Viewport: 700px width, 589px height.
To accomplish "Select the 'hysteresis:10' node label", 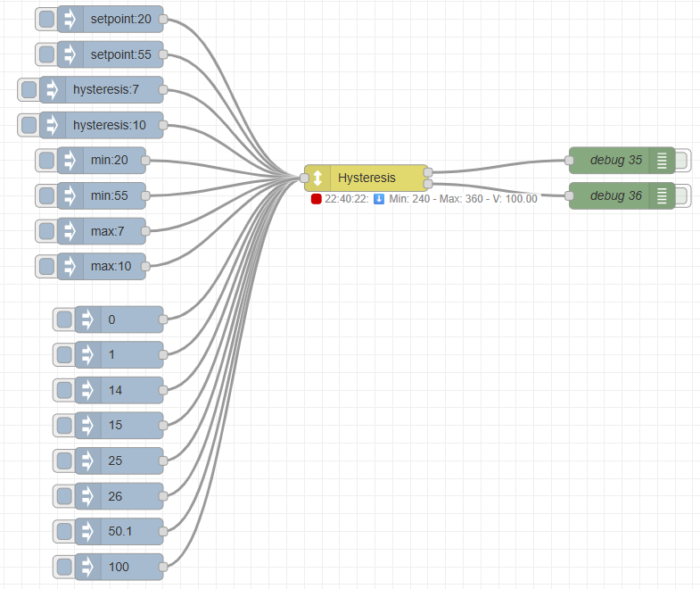I will [110, 125].
